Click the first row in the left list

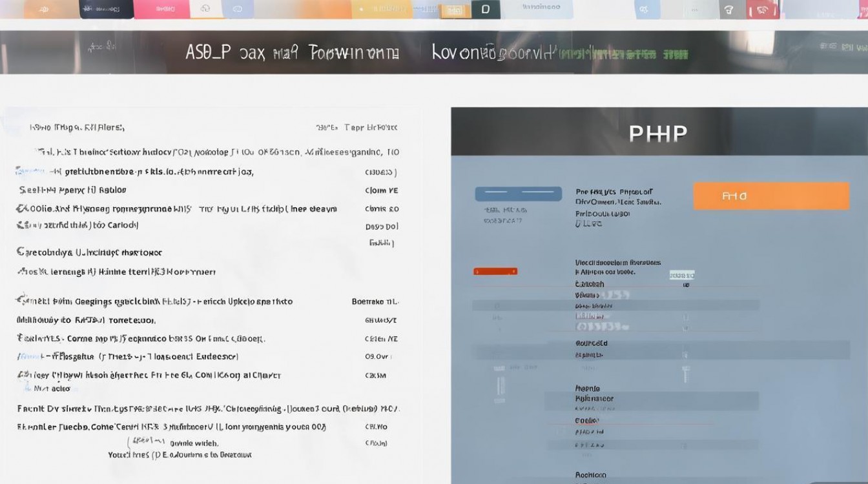pos(77,128)
